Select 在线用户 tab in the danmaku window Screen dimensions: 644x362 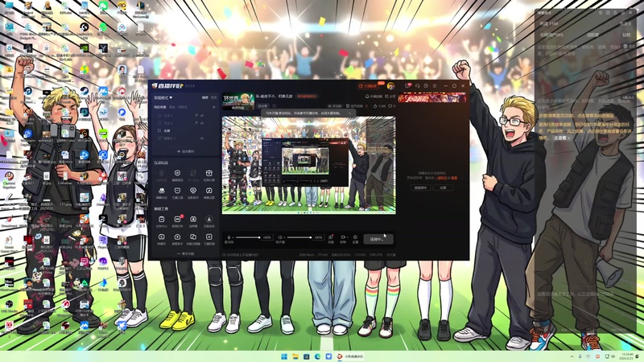pos(551,35)
